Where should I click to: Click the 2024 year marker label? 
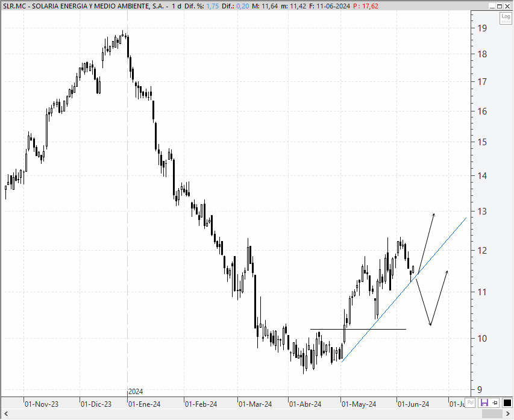(x=136, y=392)
